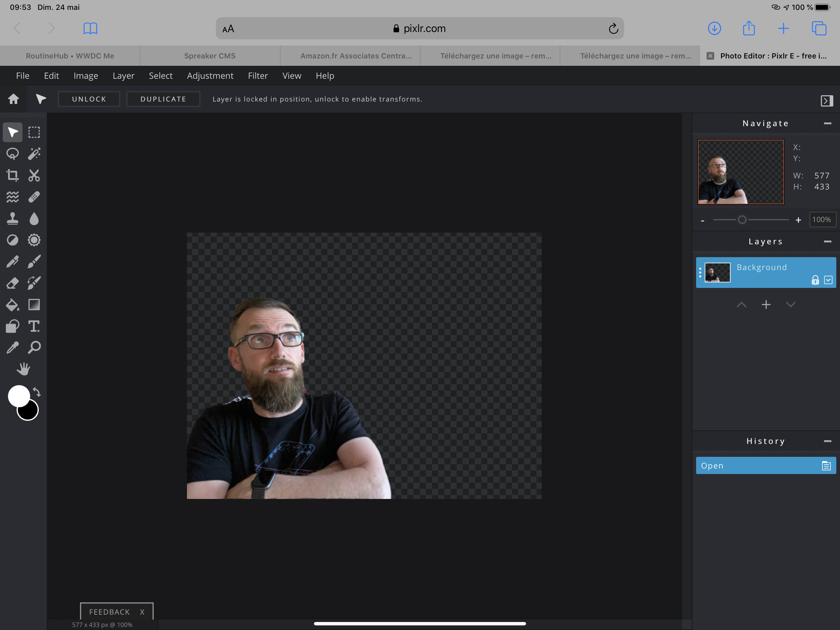840x630 pixels.
Task: Select the Hand pan tool
Action: [23, 369]
